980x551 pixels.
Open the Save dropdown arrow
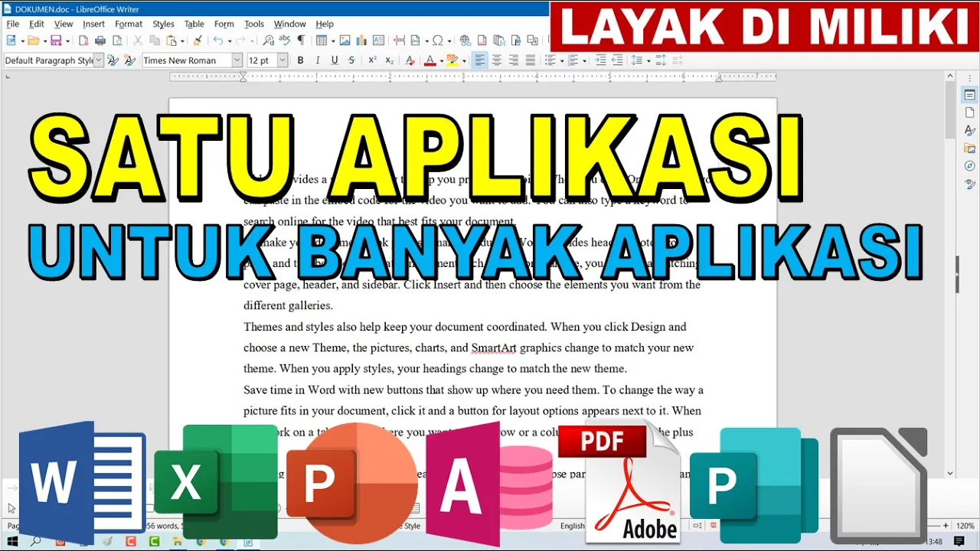[x=67, y=41]
